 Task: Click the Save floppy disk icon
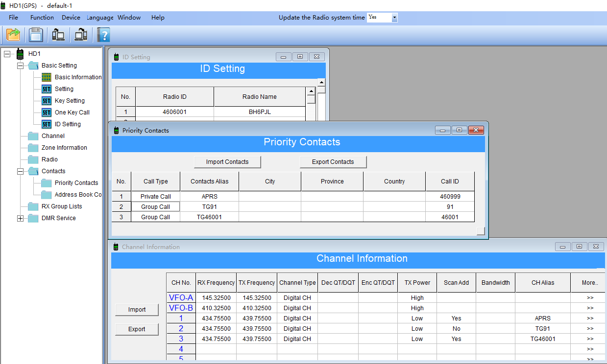36,35
